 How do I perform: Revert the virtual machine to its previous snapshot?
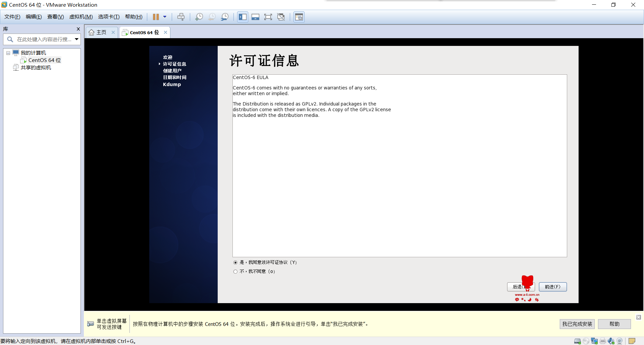coord(212,17)
